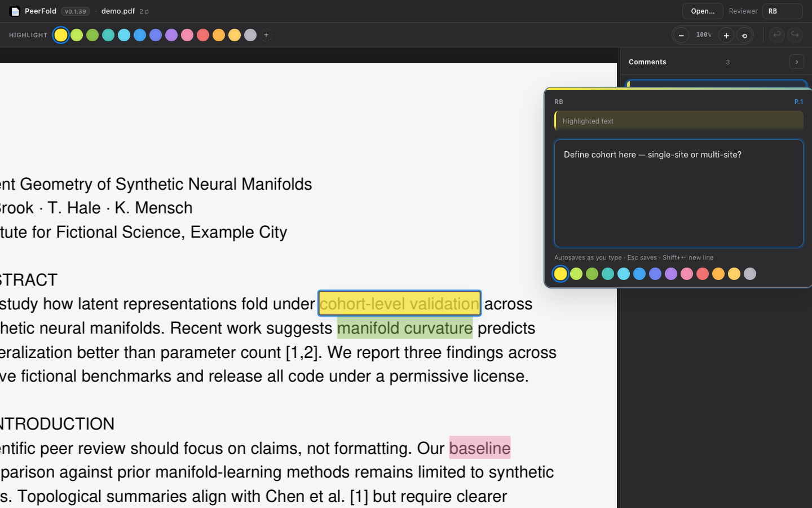Select gray in the HIGHLIGHT toolbar

pos(250,35)
